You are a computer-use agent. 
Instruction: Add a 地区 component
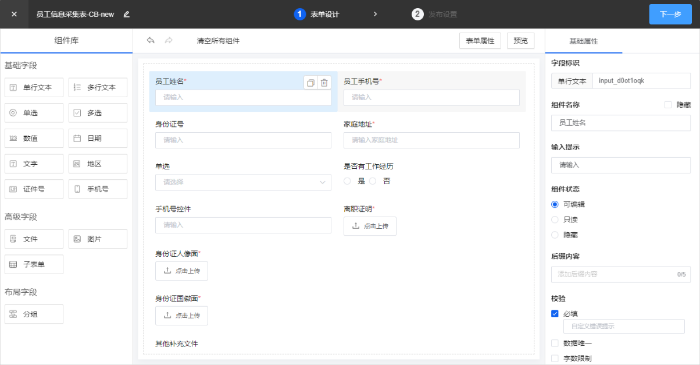98,164
